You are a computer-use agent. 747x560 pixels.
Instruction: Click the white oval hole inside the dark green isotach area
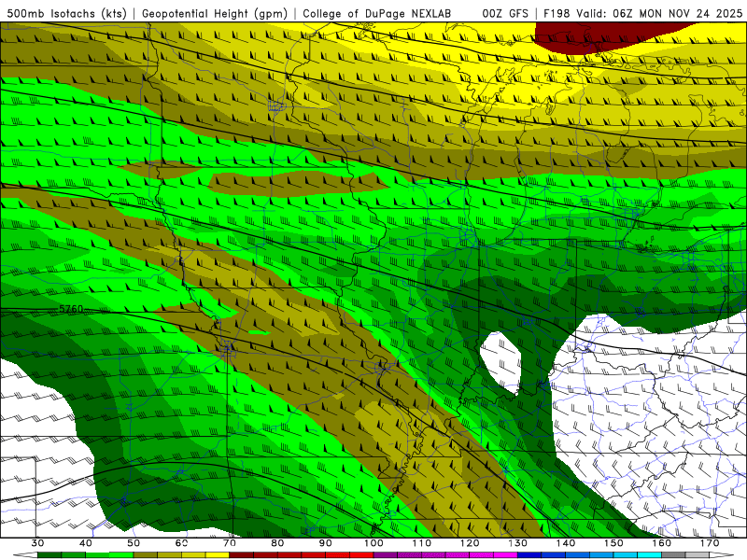[500, 362]
